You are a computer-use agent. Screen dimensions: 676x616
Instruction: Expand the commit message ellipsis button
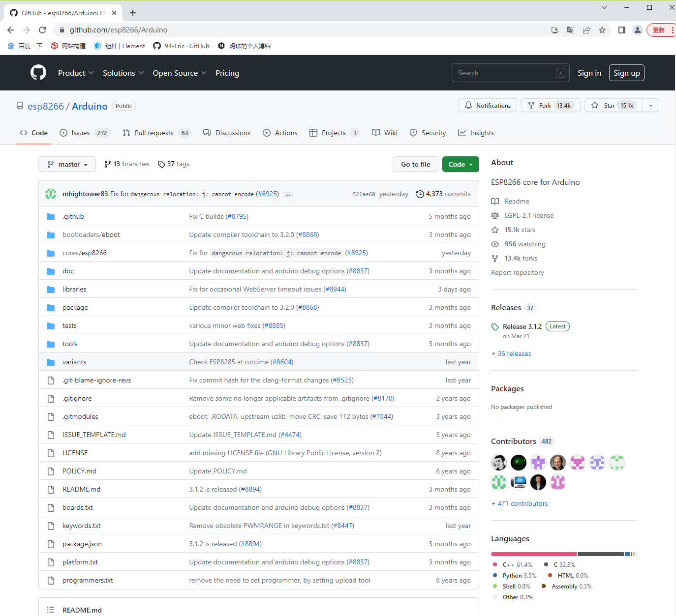click(x=288, y=194)
